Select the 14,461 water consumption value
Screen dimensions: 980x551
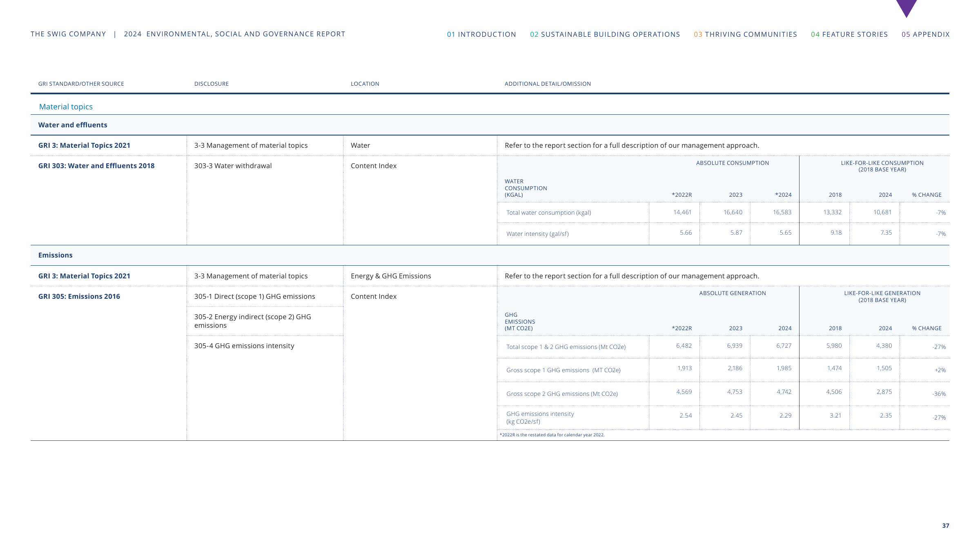click(682, 212)
